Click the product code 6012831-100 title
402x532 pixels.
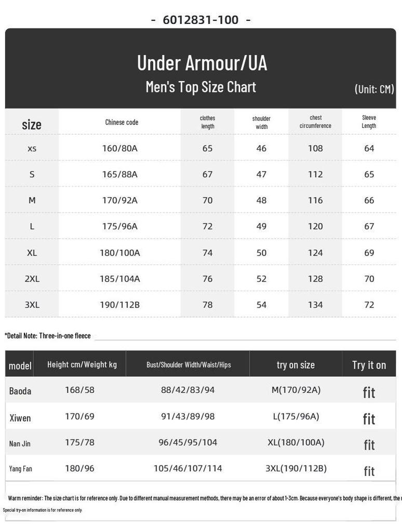pyautogui.click(x=201, y=20)
